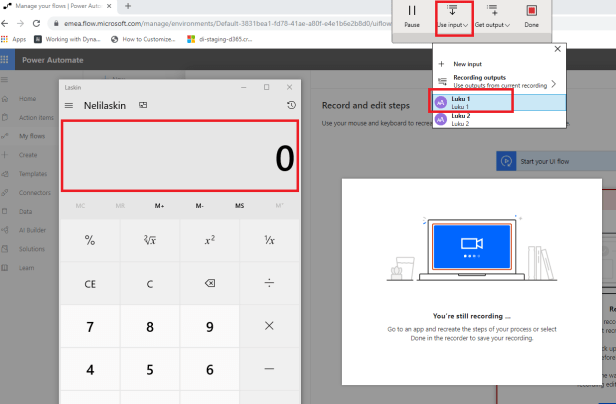
Task: Open Working with Dyna... bookmark
Action: coord(68,39)
